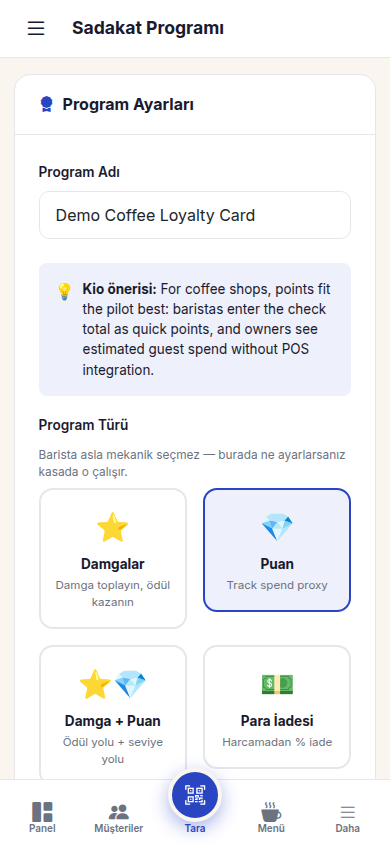390x844 pixels.
Task: Click the Program Türü label
Action: 83,425
